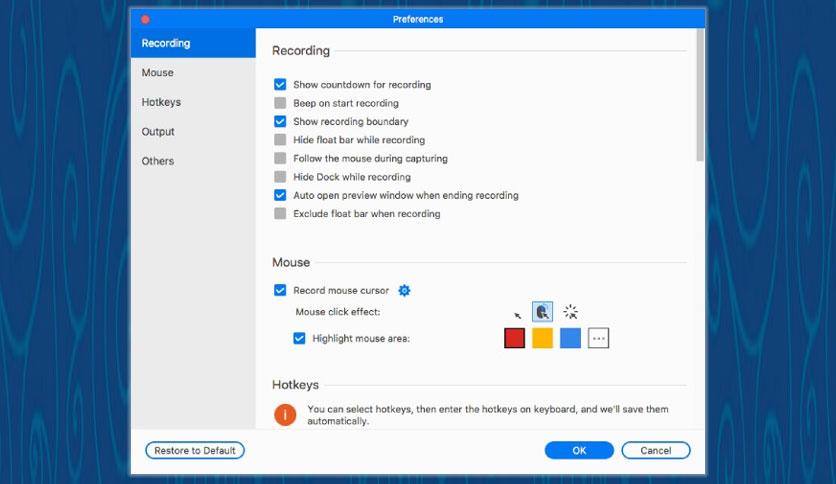Pick the yellow highlight color swatch
The image size is (836, 484).
click(542, 338)
